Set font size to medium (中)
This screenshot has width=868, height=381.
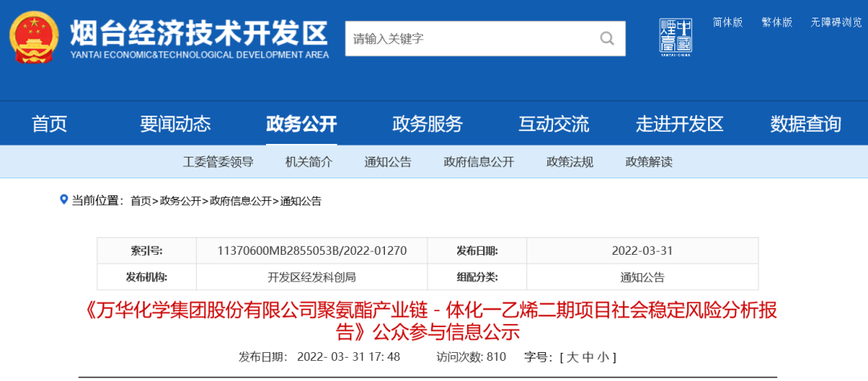(x=588, y=357)
